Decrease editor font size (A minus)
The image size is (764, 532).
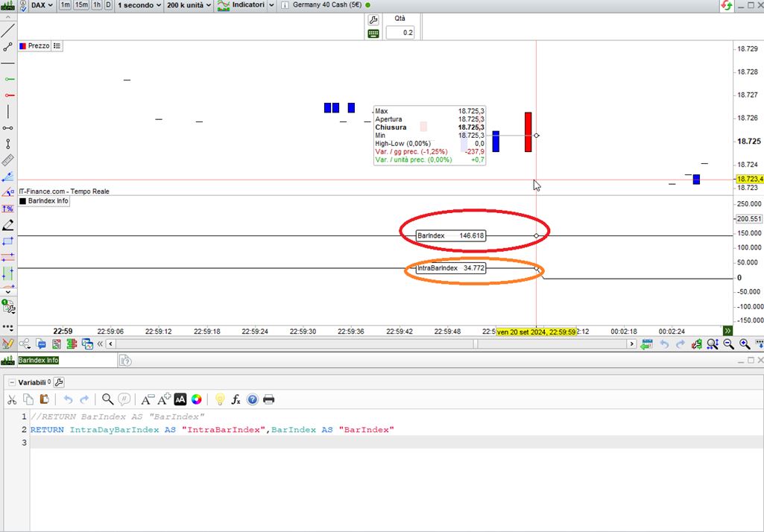point(147,400)
